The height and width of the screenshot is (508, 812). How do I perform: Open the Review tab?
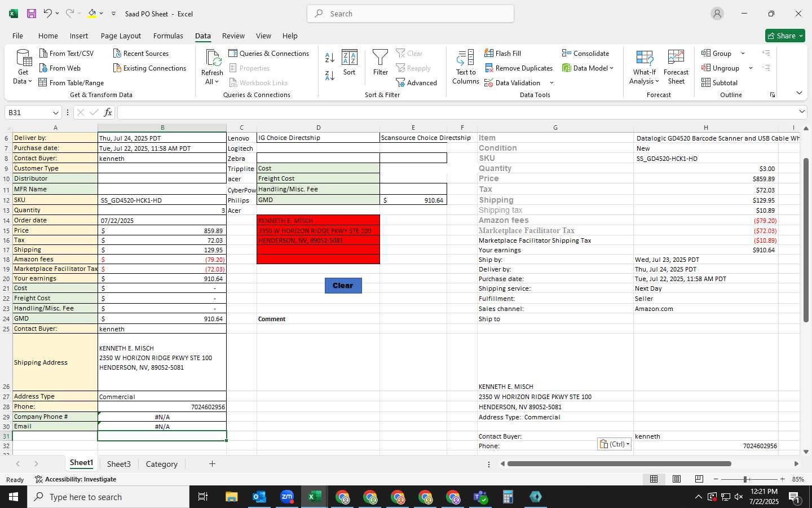233,36
